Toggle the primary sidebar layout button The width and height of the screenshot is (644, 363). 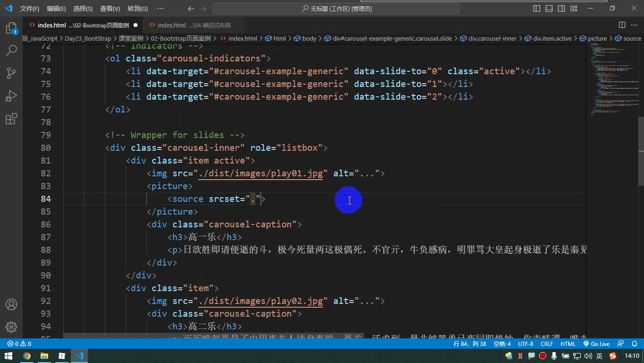pos(537,9)
